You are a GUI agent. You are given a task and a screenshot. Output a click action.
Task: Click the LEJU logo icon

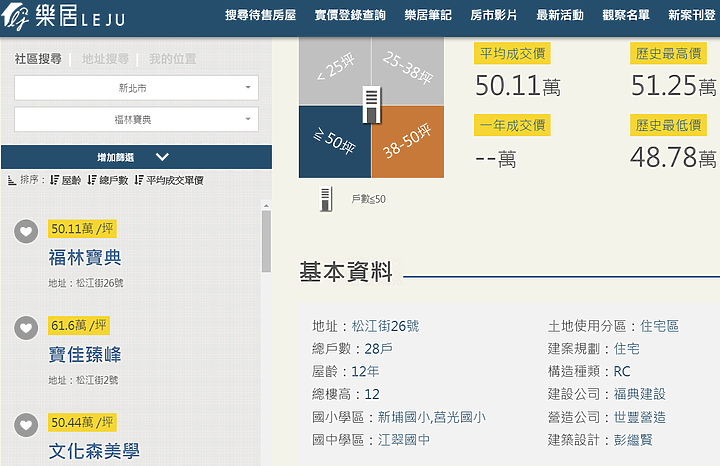[16, 17]
